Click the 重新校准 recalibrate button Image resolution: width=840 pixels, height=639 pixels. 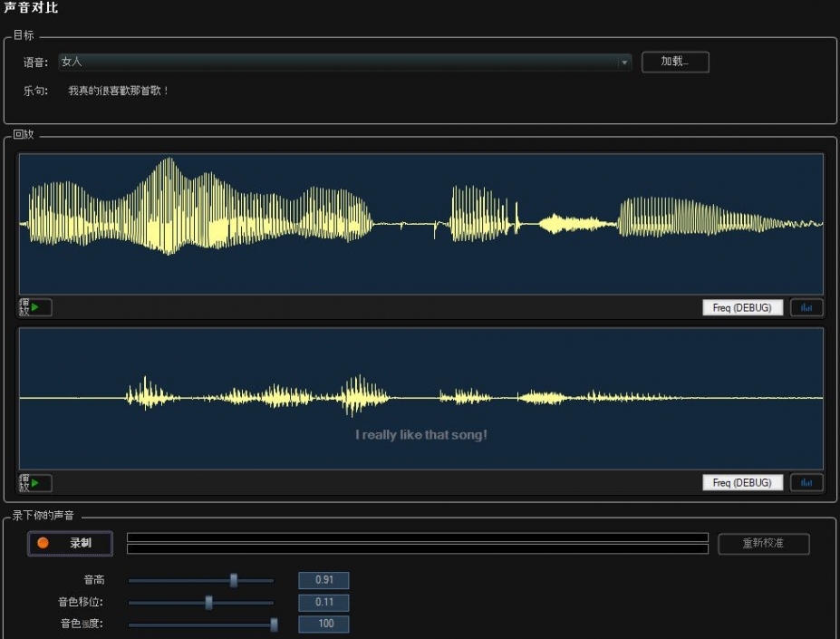click(763, 544)
